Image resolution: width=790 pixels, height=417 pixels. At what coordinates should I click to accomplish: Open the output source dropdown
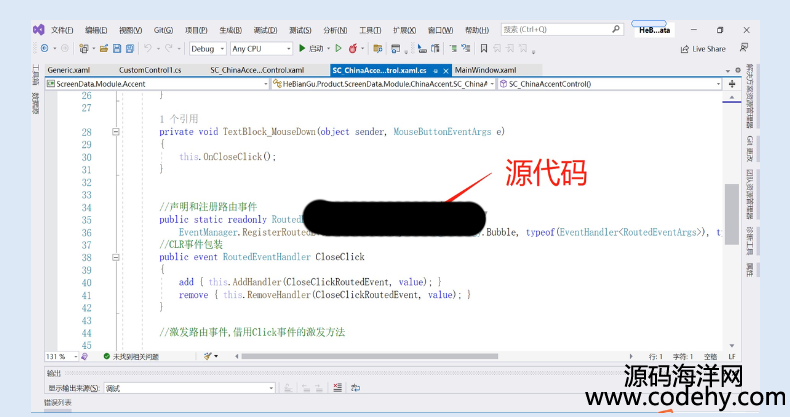189,388
